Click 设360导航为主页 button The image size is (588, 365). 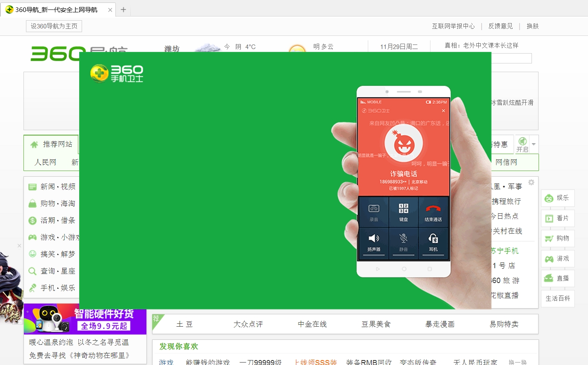[54, 26]
